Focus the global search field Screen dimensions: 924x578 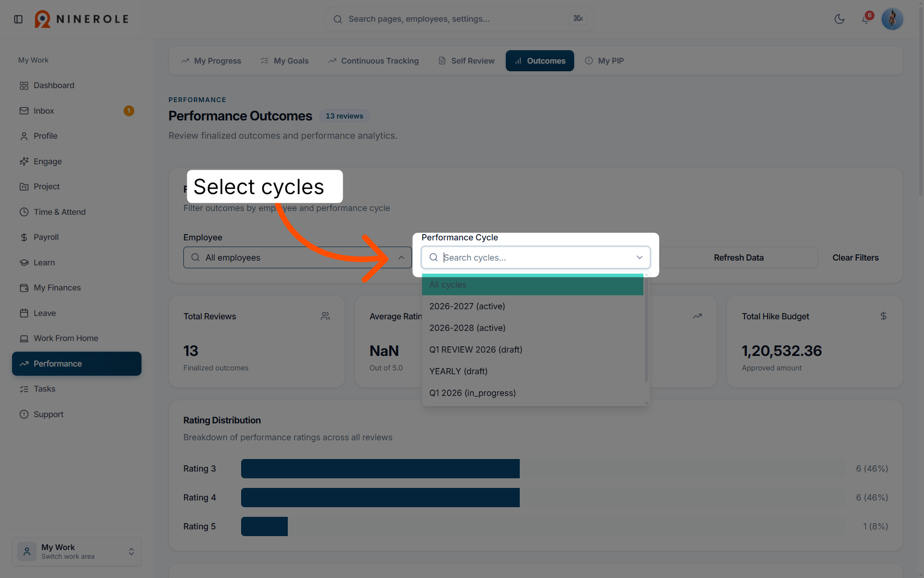(459, 19)
